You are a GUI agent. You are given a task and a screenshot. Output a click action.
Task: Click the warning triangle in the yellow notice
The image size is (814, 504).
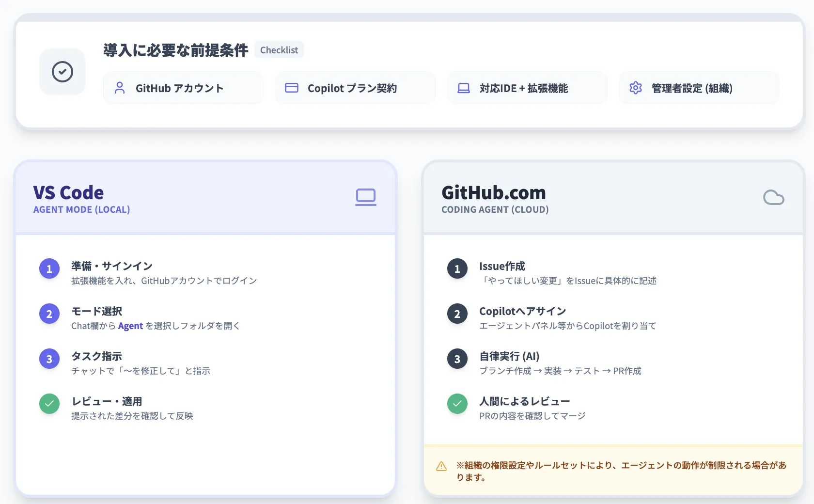click(441, 466)
